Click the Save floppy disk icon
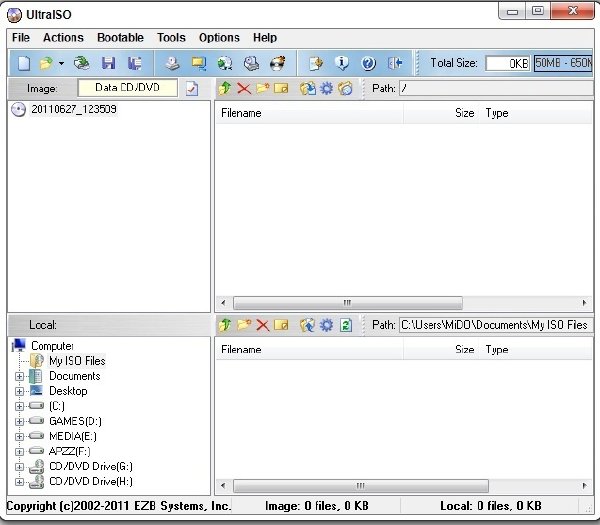The height and width of the screenshot is (525, 600). point(109,63)
